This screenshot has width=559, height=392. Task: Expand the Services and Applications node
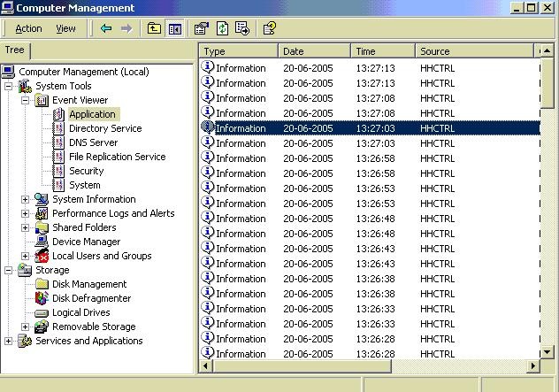tap(9, 341)
